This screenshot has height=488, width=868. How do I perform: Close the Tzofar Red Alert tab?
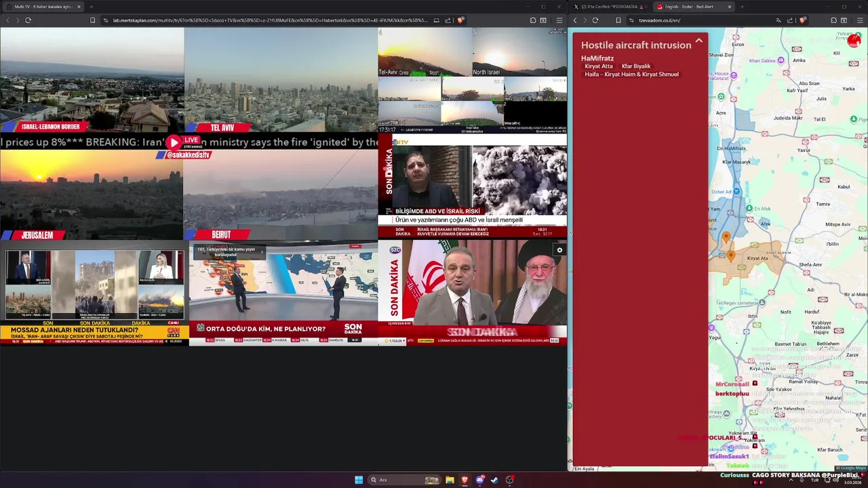[x=730, y=7]
